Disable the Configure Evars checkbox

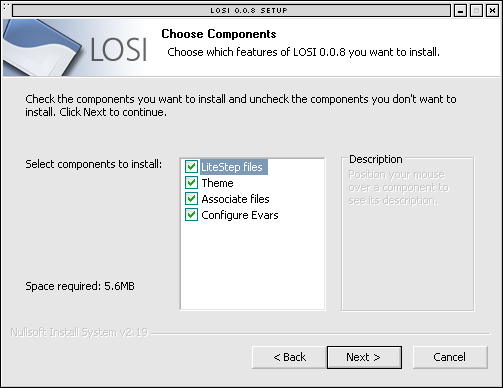[191, 215]
